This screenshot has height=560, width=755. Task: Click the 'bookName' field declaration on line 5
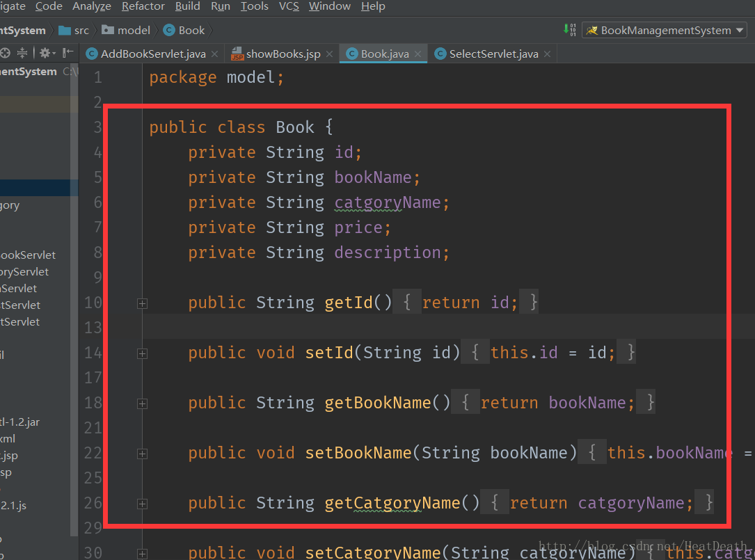click(x=373, y=177)
